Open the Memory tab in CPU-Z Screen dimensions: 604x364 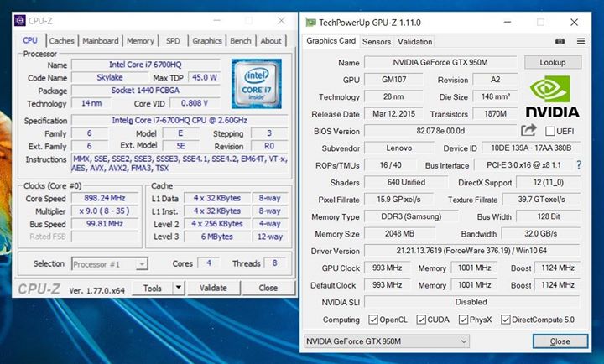pyautogui.click(x=140, y=41)
